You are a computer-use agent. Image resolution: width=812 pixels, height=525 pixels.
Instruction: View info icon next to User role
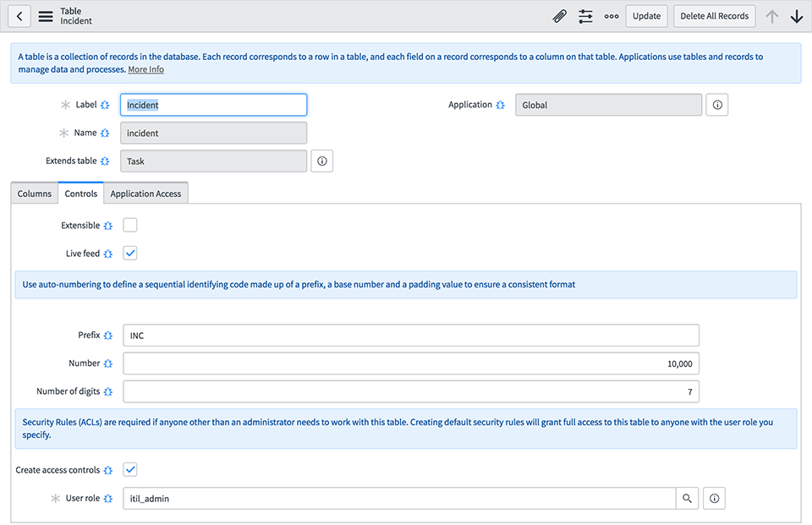pyautogui.click(x=714, y=499)
